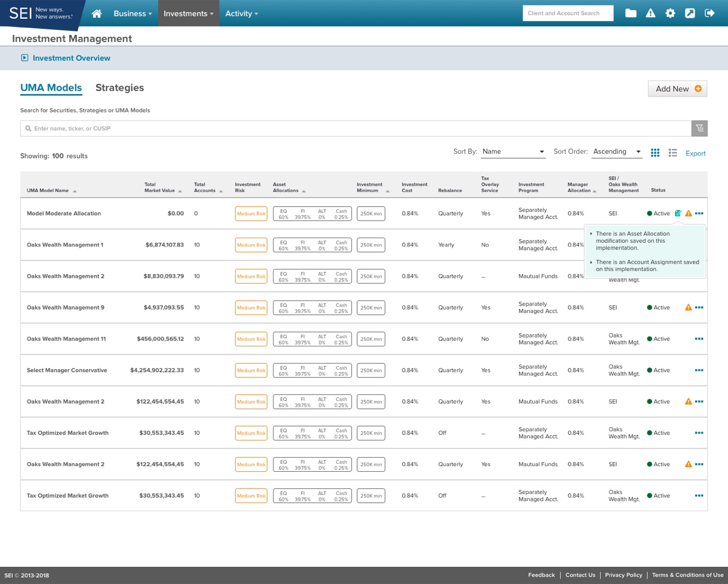Click asset allocation box on Oaks Wealth Management 11
The height and width of the screenshot is (584, 728).
pyautogui.click(x=312, y=339)
